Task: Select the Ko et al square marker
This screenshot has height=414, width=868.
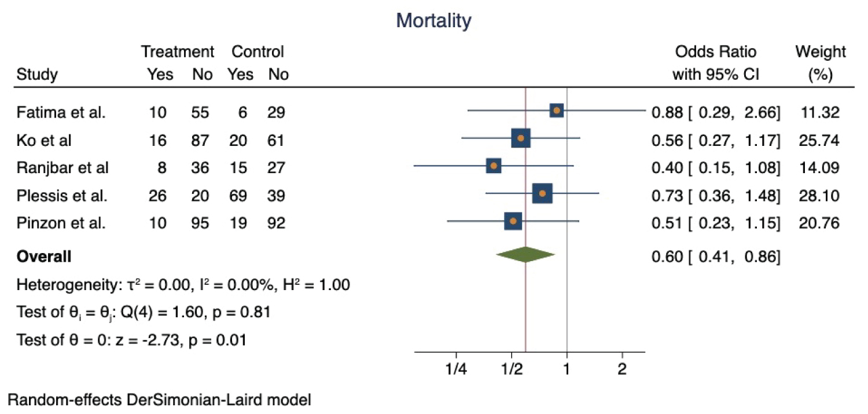Action: point(521,138)
